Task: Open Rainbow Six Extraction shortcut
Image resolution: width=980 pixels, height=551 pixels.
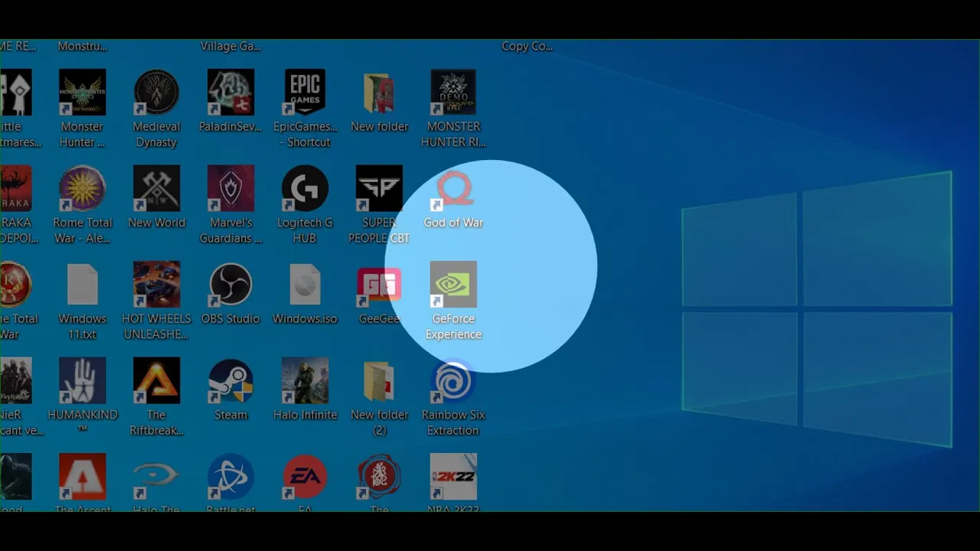Action: 453,380
